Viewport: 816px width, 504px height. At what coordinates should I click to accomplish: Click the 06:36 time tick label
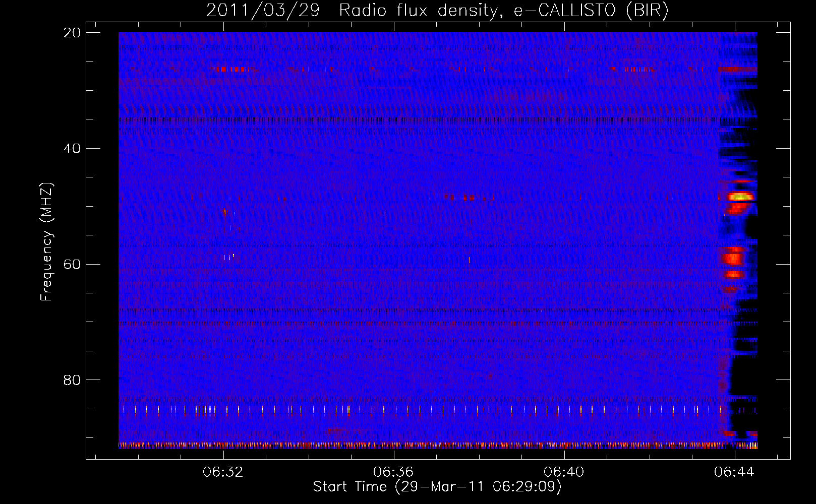point(393,472)
